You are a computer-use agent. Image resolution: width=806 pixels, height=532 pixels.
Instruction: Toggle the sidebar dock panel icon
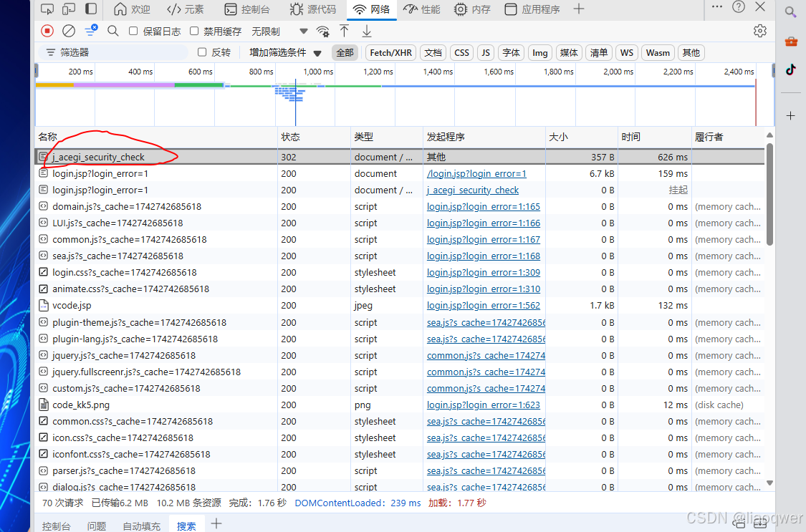(x=91, y=9)
